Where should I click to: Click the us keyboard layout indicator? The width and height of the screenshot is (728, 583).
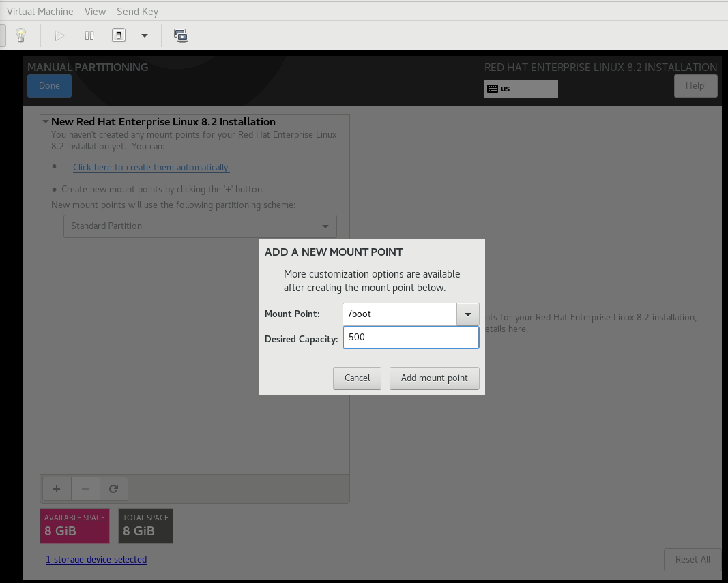pyautogui.click(x=521, y=89)
